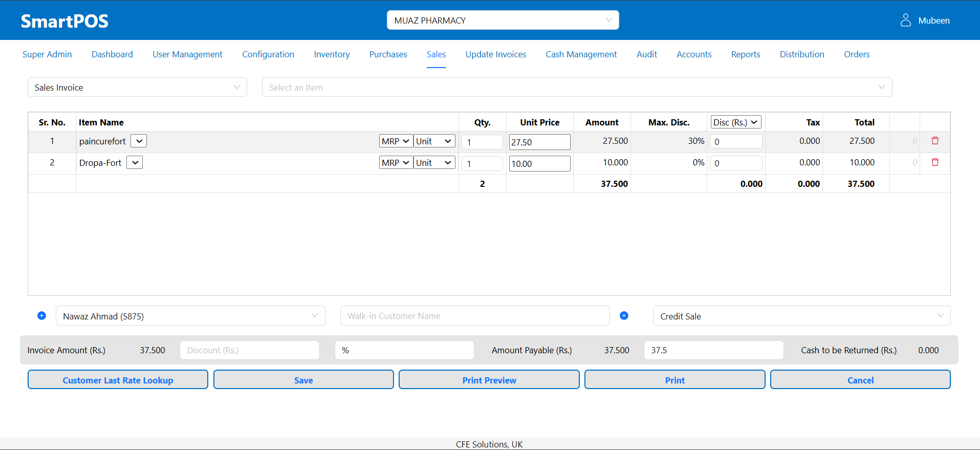This screenshot has width=980, height=450.
Task: Click the blue plus icon beside Credit Sale
Action: point(624,316)
